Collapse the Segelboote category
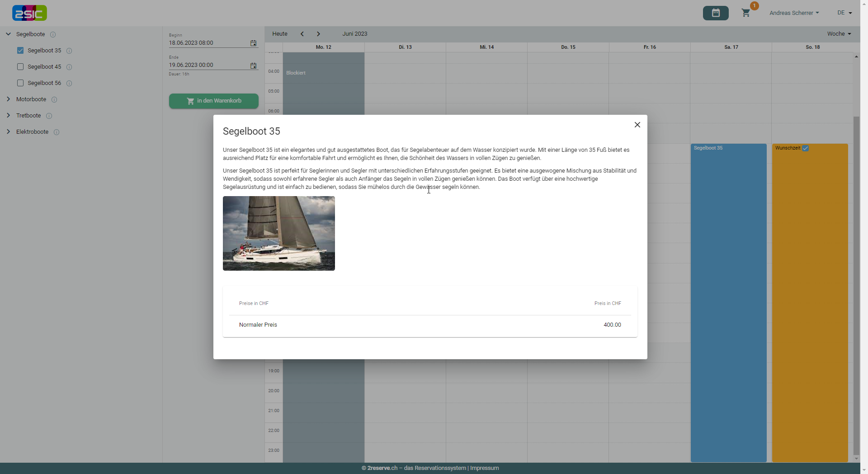The image size is (868, 474). 8,34
